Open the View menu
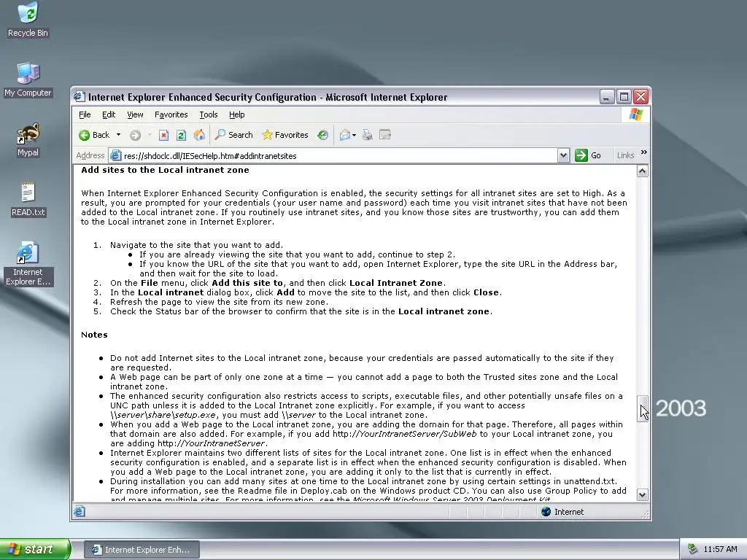 (x=135, y=114)
